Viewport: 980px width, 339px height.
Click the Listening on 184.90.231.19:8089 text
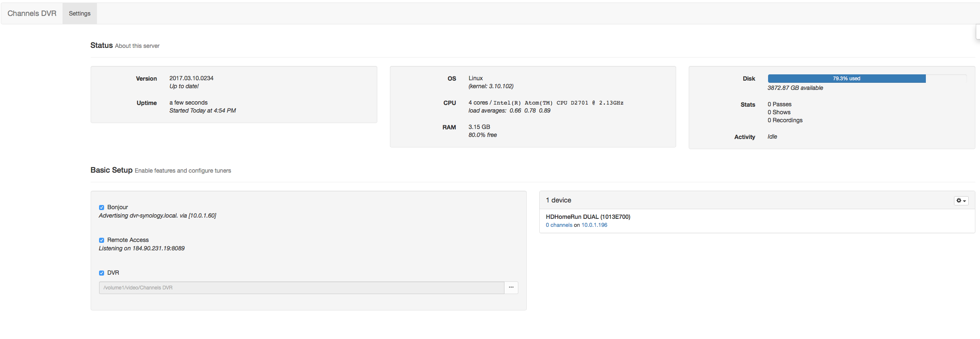[141, 248]
